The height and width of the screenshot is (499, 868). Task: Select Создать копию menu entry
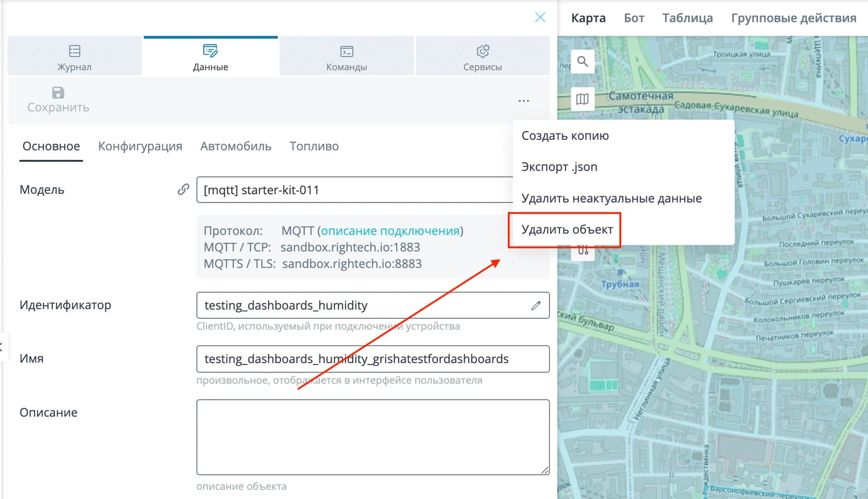tap(565, 135)
